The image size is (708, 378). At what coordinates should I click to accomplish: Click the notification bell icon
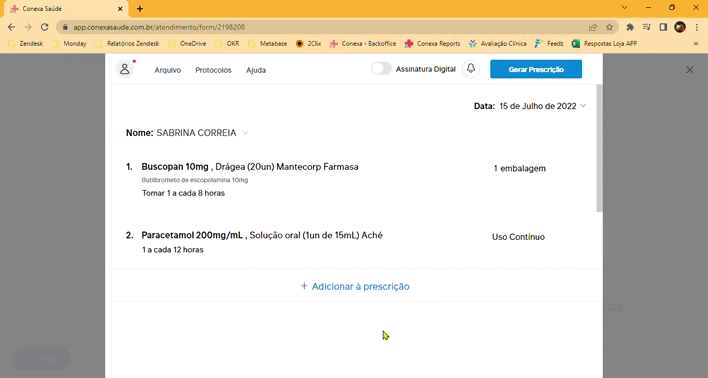coord(470,69)
